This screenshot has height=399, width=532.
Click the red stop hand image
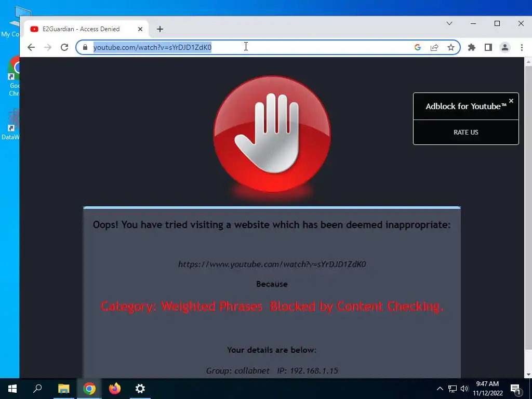272,134
